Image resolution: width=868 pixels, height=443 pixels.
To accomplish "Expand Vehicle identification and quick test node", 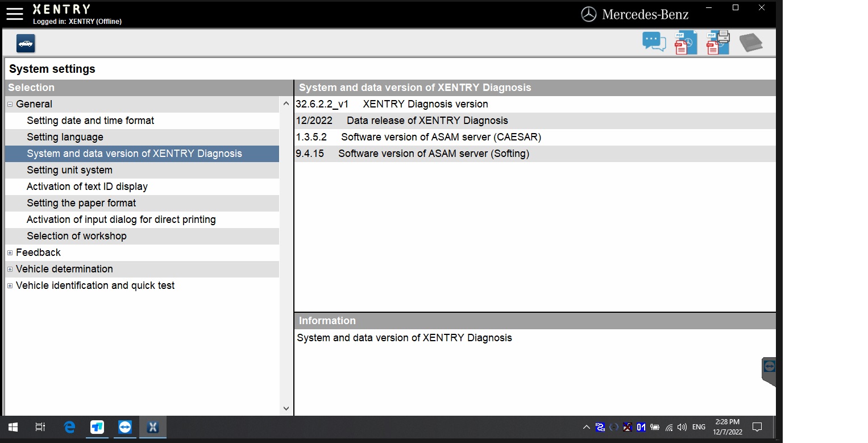I will [x=10, y=285].
